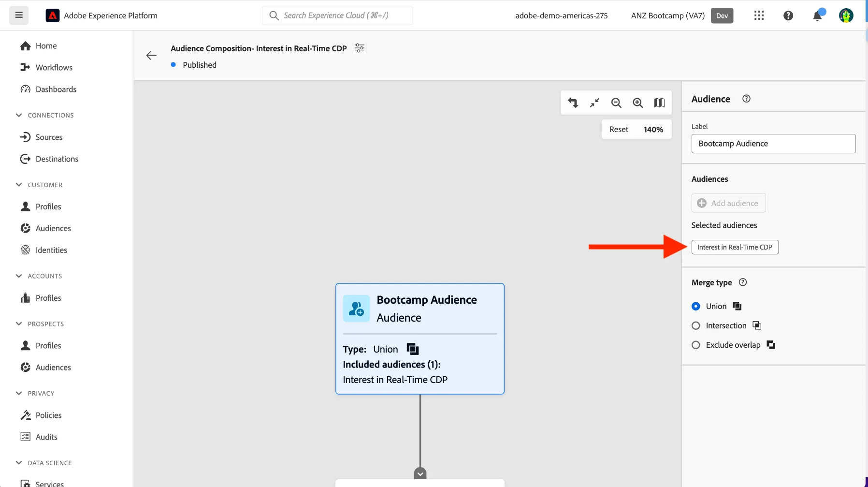This screenshot has width=868, height=487.
Task: Open the user profile avatar
Action: (x=846, y=15)
